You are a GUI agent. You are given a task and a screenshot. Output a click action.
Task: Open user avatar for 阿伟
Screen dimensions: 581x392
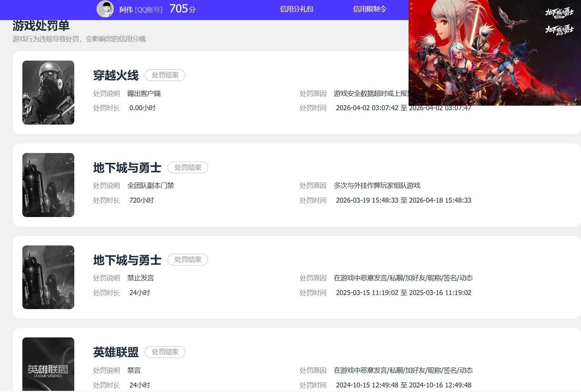click(105, 9)
